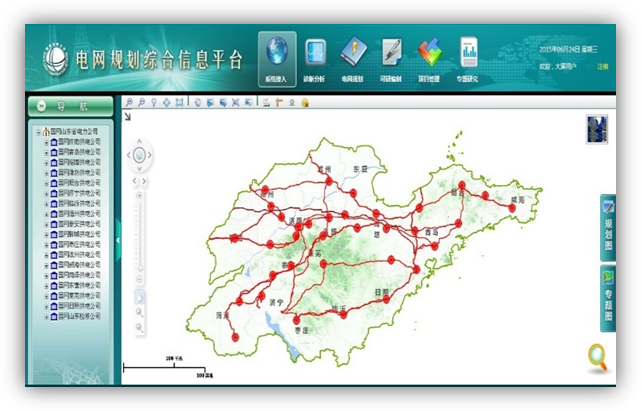Screen dimensions: 642x411
Task: Open the satellite overview map thumbnail
Action: 597,129
